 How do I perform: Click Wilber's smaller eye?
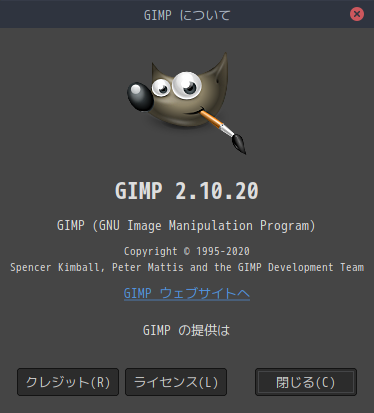pos(161,87)
